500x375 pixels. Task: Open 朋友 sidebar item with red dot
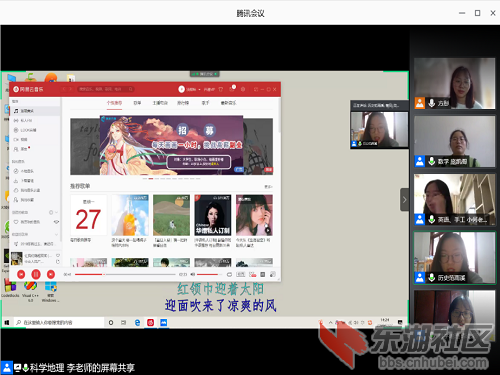35,149
